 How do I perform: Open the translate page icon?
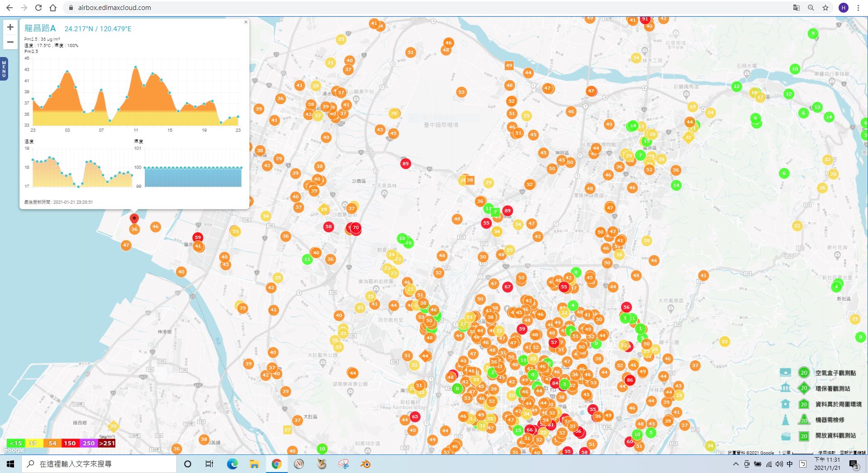(x=796, y=8)
